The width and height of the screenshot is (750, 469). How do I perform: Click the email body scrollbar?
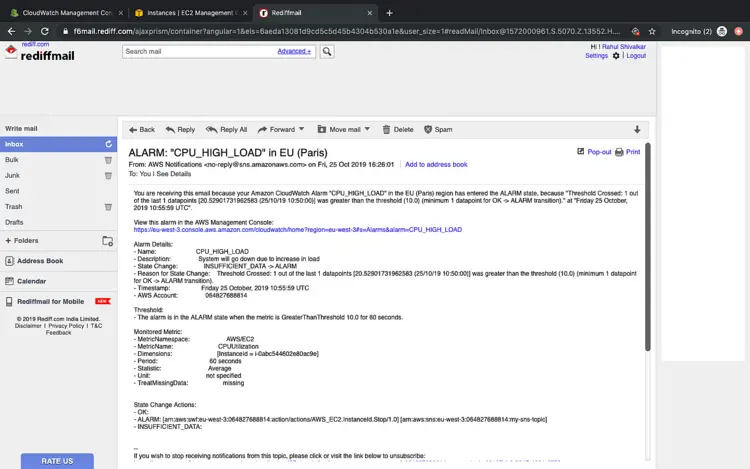tap(648, 247)
